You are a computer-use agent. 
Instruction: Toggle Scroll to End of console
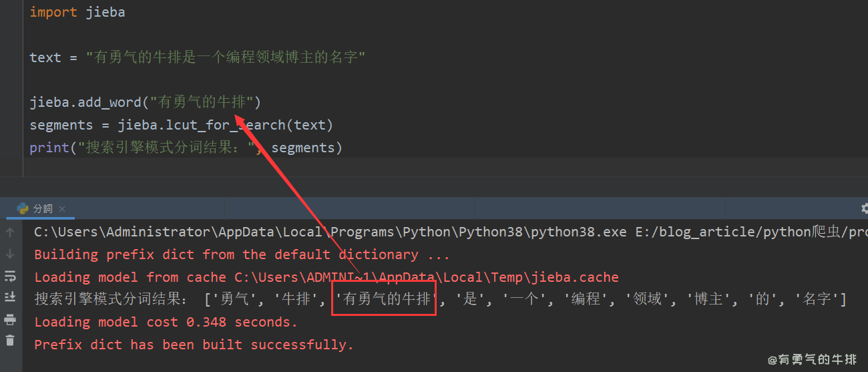10,297
